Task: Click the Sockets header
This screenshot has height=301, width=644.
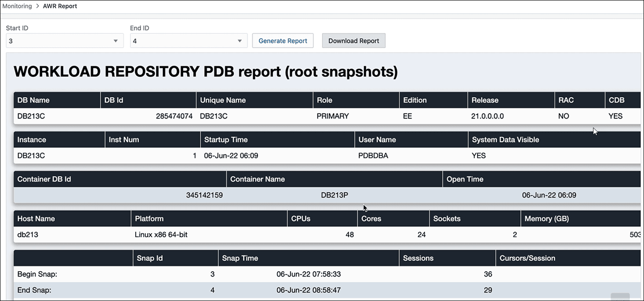Action: pos(475,218)
